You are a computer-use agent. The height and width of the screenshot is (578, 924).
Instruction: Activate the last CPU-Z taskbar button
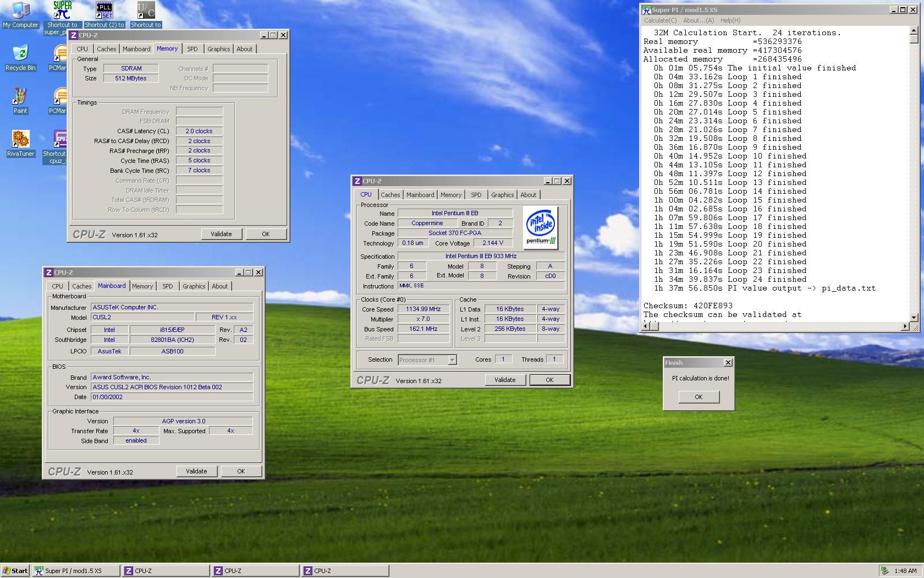(x=345, y=571)
